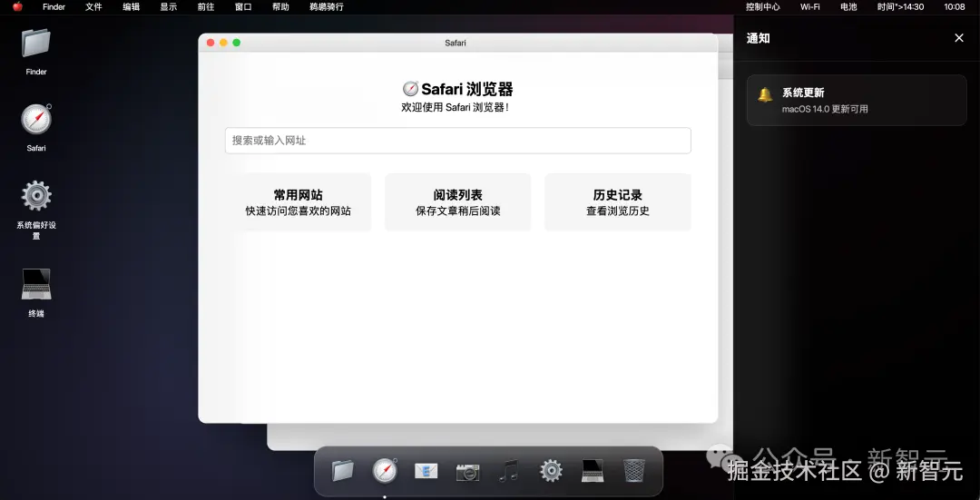Open the 窗口 menu

243,7
